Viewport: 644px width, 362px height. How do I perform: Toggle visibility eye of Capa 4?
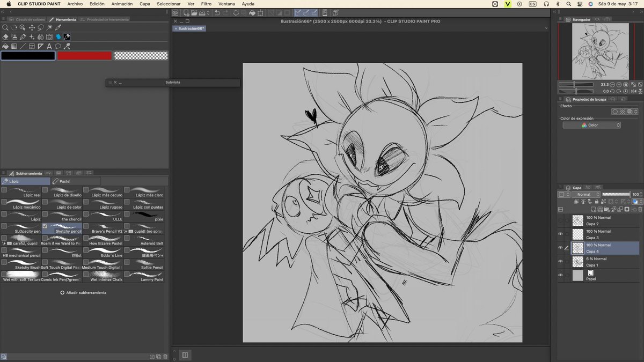coord(561,248)
